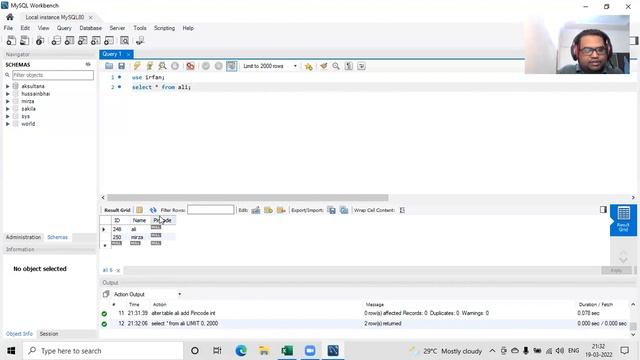Save query as a snippet star icon
The image size is (640, 360).
(x=309, y=66)
